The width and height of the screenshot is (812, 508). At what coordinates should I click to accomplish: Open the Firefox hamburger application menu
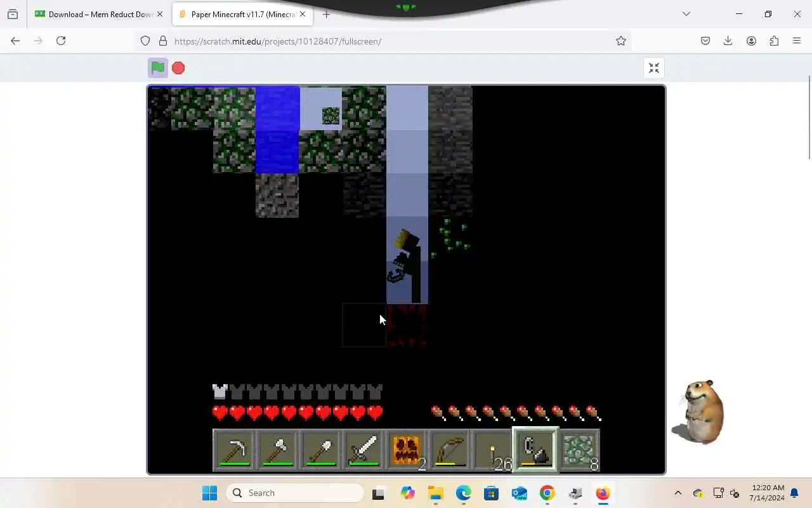(x=797, y=41)
